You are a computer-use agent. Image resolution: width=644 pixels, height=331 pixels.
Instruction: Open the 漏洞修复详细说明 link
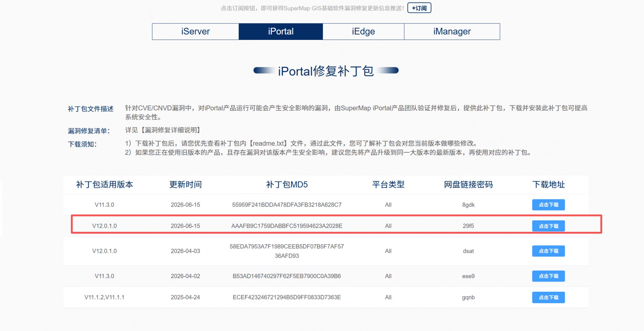171,130
